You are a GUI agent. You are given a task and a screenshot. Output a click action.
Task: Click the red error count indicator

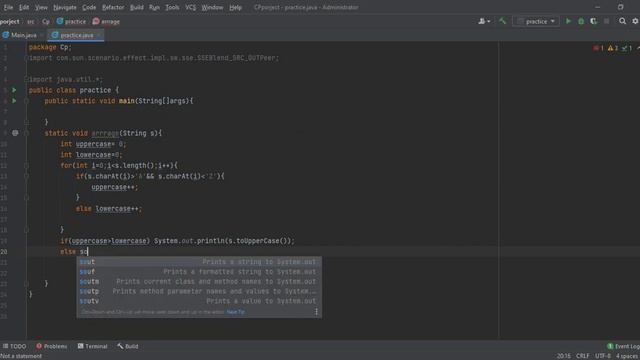point(598,48)
